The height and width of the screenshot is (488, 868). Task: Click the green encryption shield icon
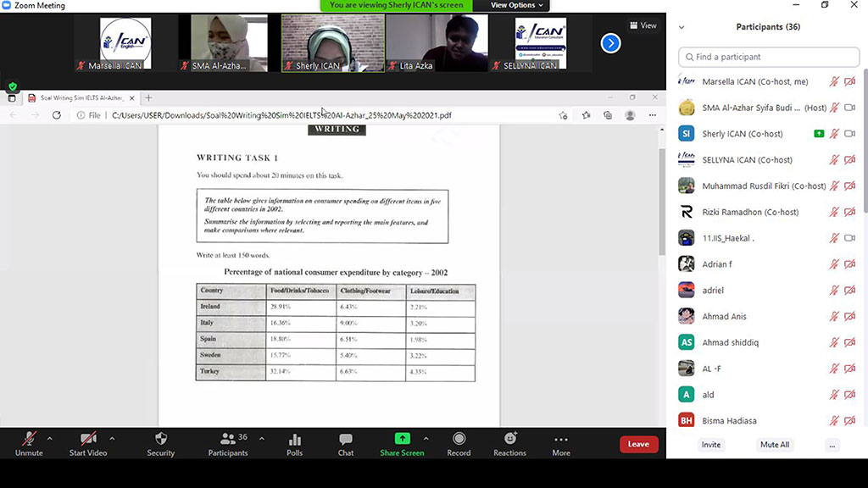pyautogui.click(x=13, y=87)
